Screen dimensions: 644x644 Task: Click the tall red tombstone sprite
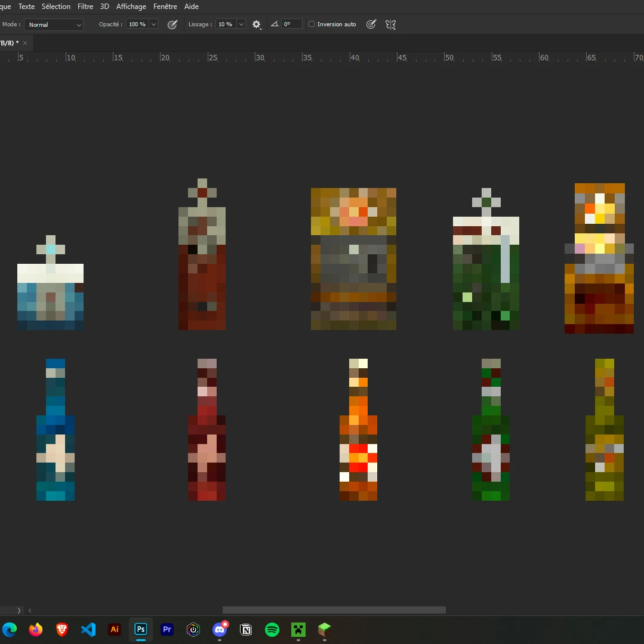click(x=202, y=254)
